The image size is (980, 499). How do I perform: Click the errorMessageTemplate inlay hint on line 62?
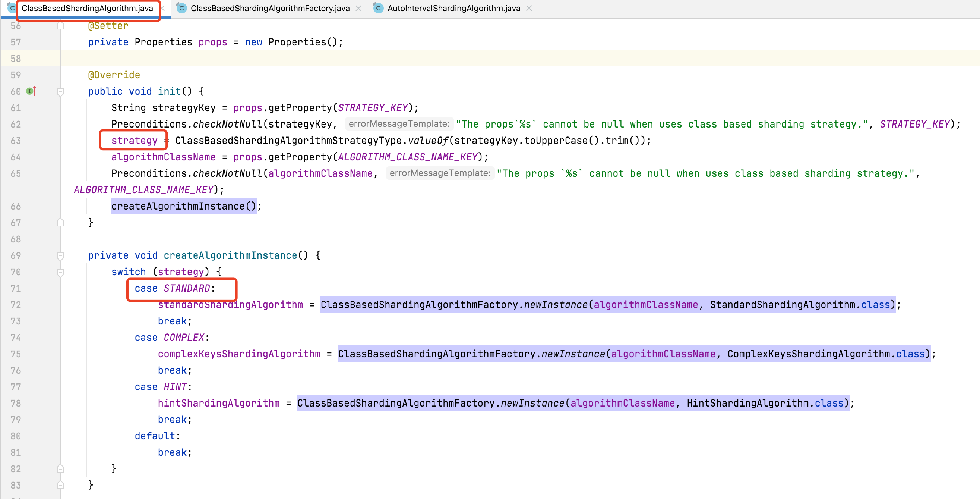click(398, 124)
